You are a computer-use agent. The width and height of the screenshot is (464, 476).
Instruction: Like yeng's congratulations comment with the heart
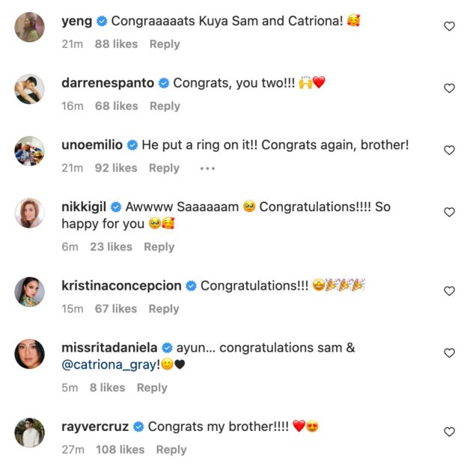[x=449, y=26]
